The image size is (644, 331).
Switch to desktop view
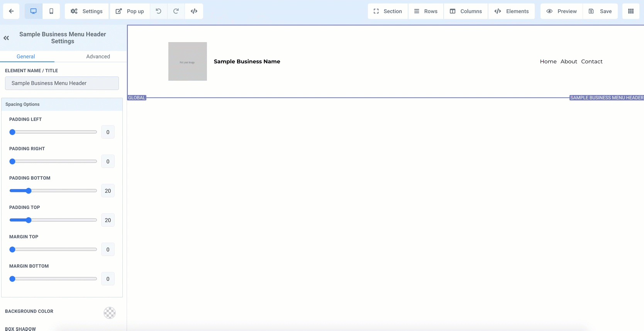(x=34, y=11)
